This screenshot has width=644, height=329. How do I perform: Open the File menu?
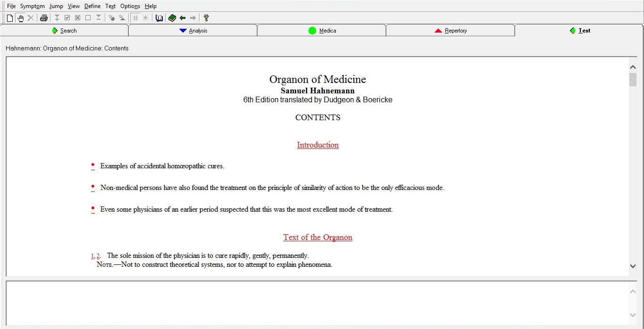(11, 6)
